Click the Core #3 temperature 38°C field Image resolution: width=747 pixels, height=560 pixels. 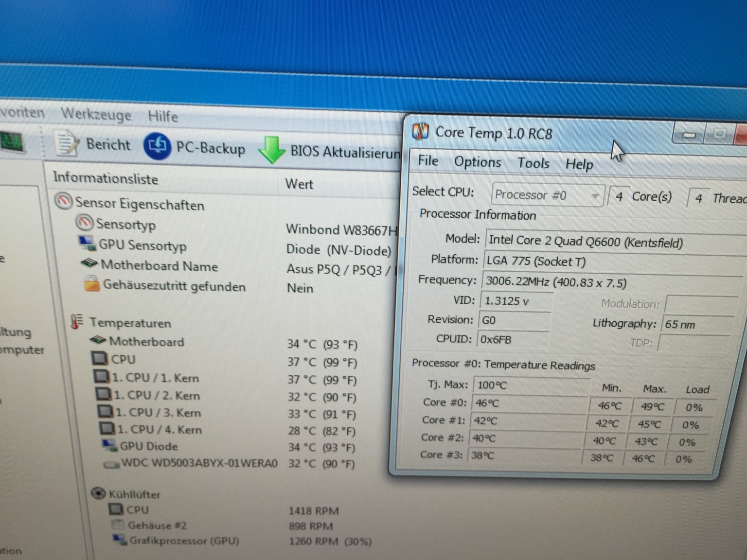[524, 455]
